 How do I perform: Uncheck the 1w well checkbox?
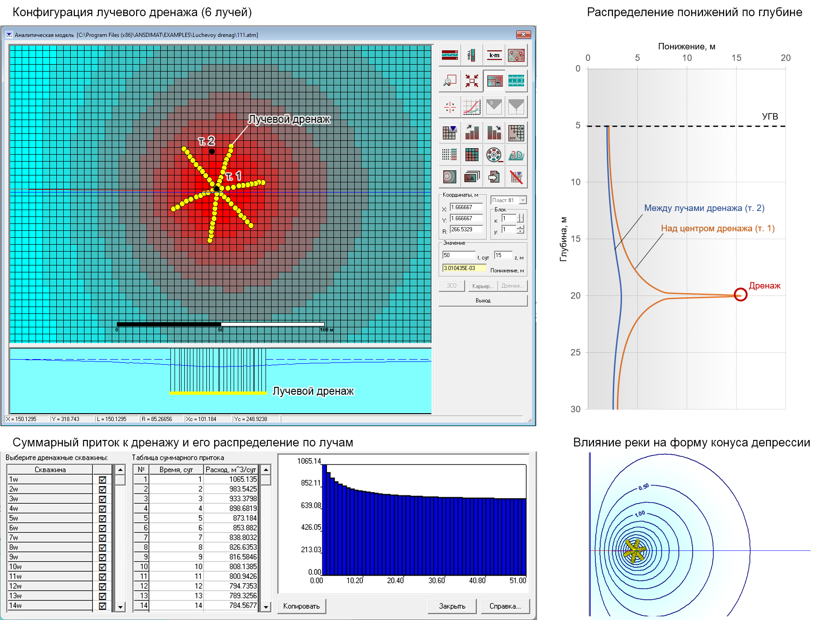point(103,480)
